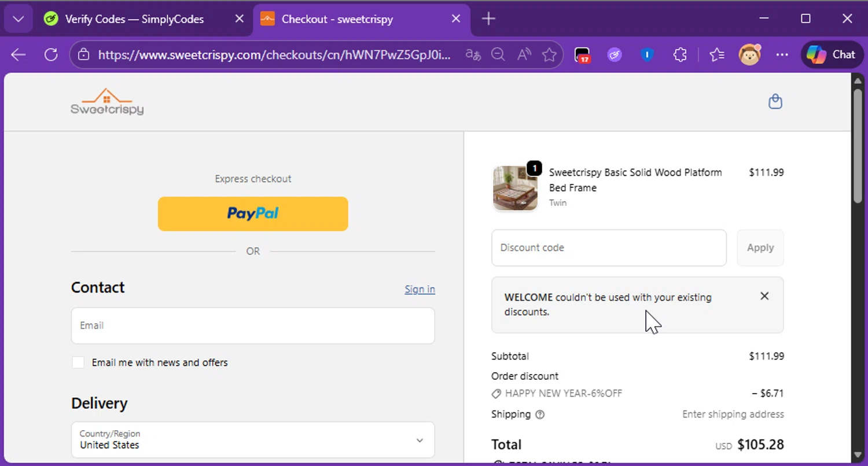This screenshot has height=466, width=868.
Task: Open the Copilot Chat button
Action: click(832, 55)
